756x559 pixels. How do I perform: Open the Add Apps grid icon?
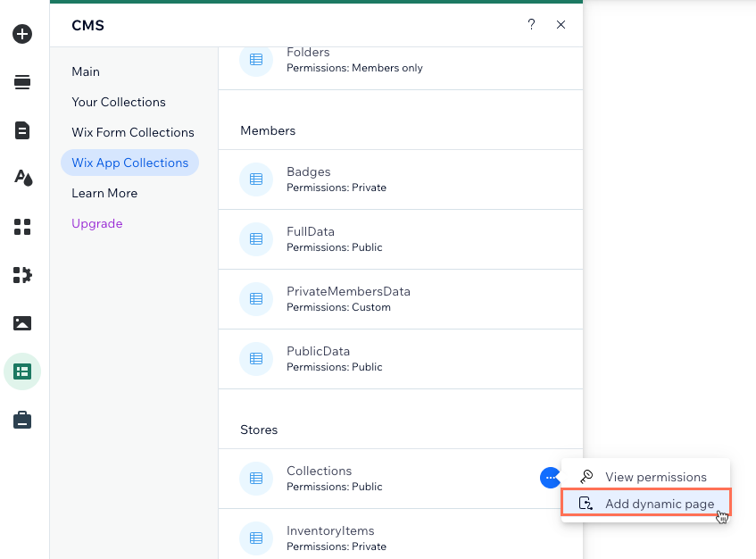pos(22,227)
